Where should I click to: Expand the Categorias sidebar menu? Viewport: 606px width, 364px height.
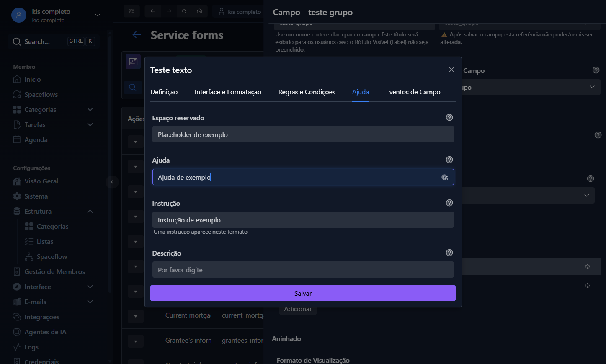[90, 109]
